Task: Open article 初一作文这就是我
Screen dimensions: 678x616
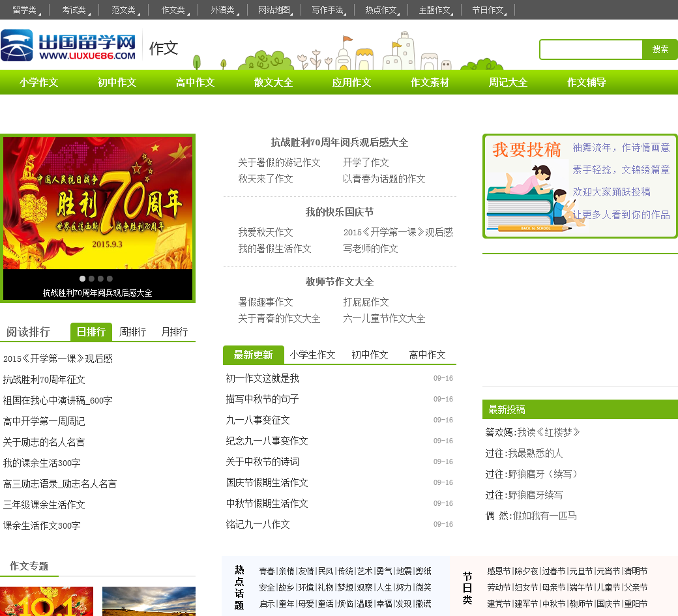Action: tap(263, 378)
